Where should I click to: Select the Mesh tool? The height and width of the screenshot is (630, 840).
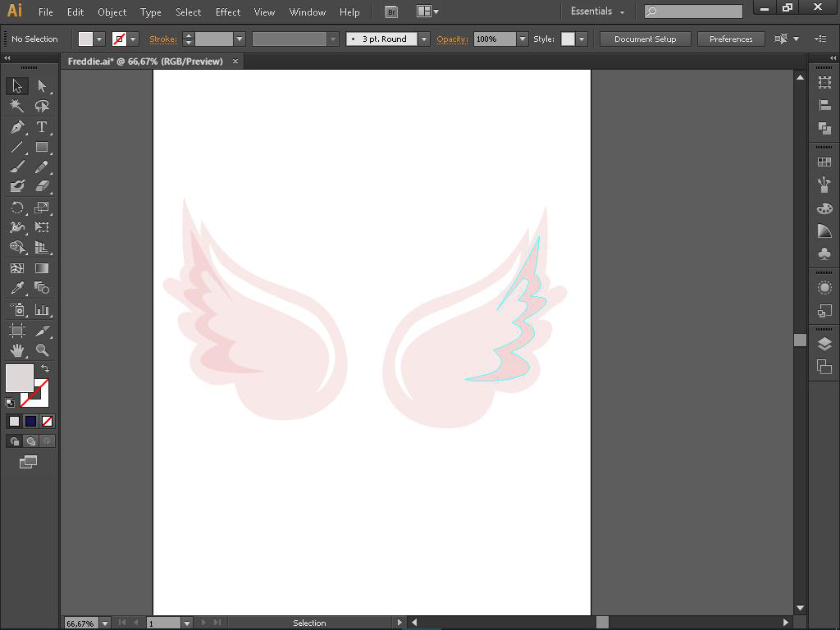coord(17,268)
